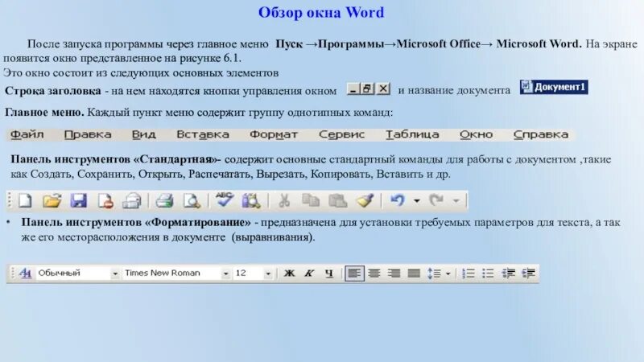Open the Окно menu

coord(476,134)
